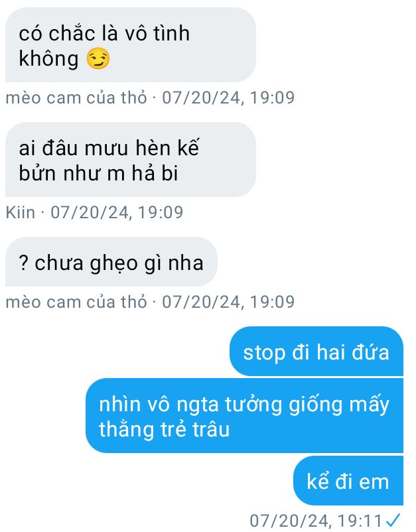Select message "có chắc là vô tình không"

pyautogui.click(x=131, y=45)
